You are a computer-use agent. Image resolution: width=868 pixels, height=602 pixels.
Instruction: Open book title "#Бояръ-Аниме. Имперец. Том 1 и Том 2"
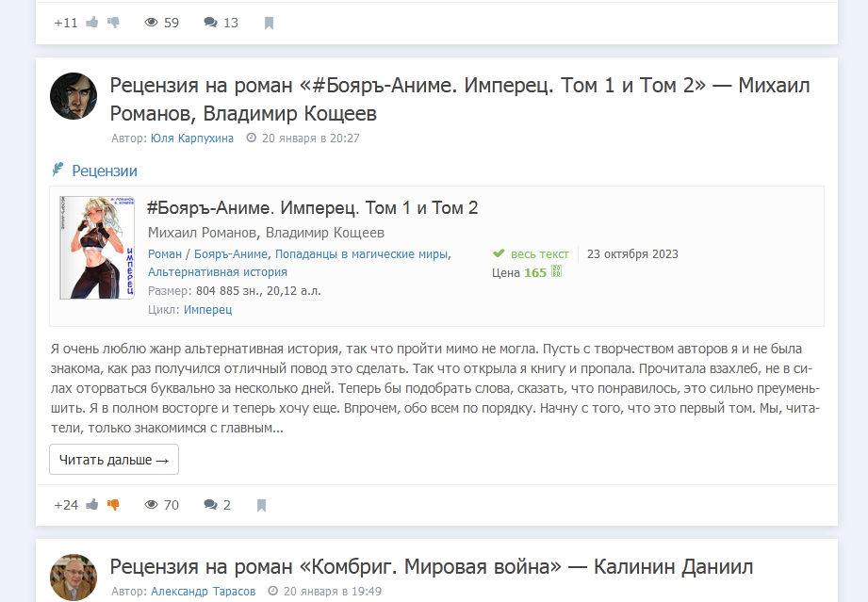[x=313, y=208]
